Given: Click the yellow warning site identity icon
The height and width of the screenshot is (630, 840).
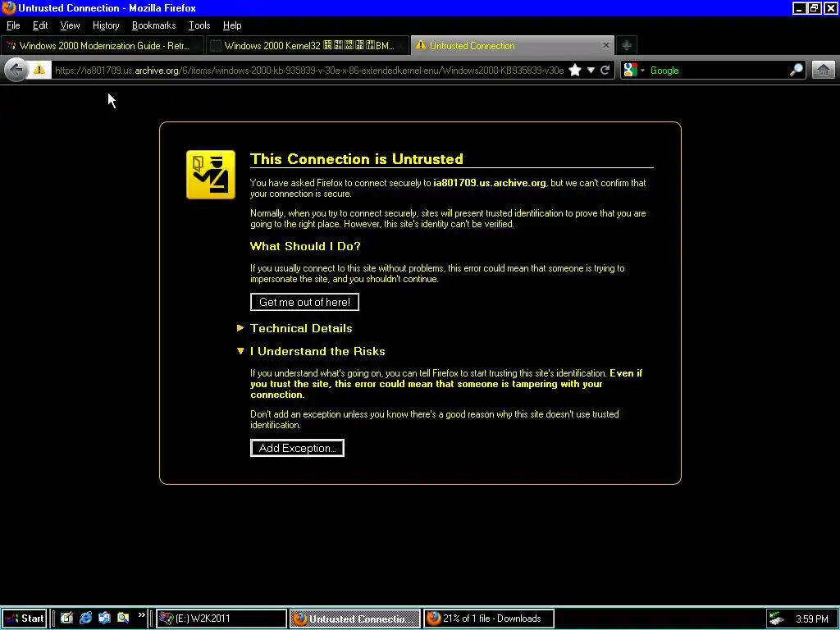Looking at the screenshot, I should click(x=39, y=71).
